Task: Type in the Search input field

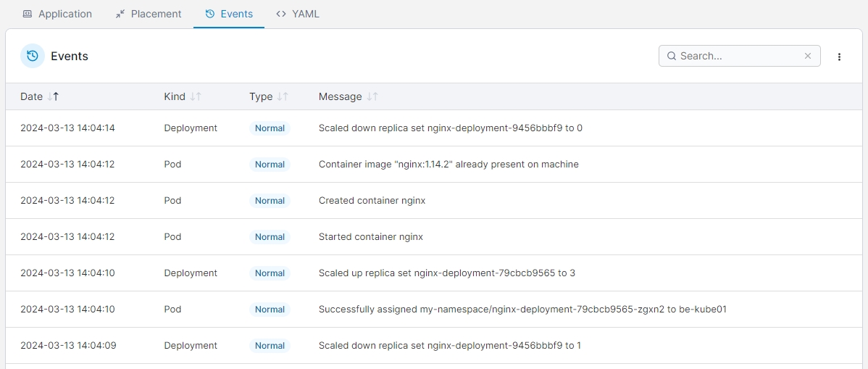Action: [739, 56]
